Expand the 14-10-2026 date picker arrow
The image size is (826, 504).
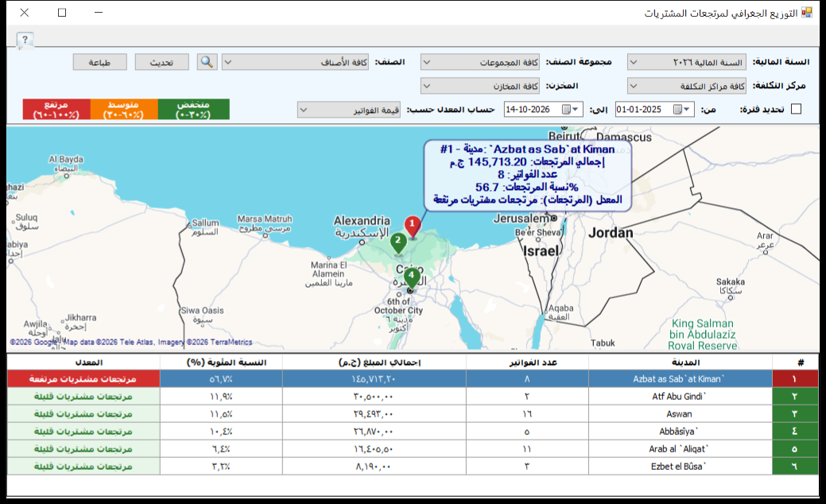pos(576,110)
